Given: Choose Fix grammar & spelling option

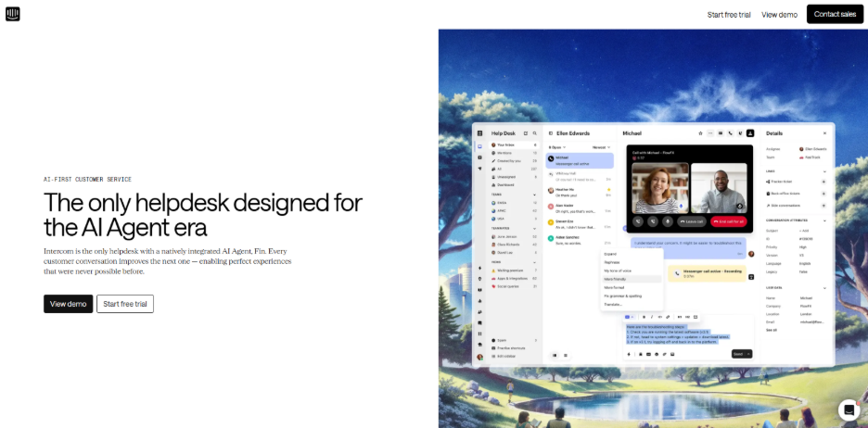Looking at the screenshot, I should click(632, 296).
